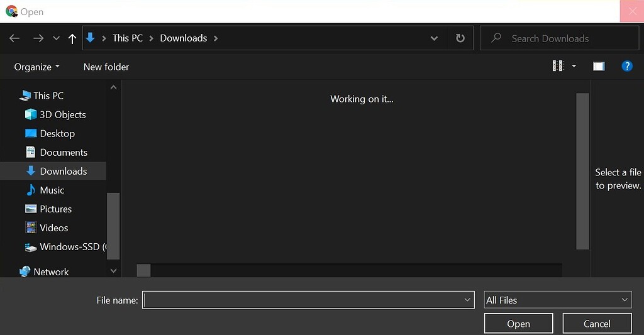Expand chevron after Downloads breadcrumb
Image resolution: width=644 pixels, height=335 pixels.
pyautogui.click(x=216, y=38)
